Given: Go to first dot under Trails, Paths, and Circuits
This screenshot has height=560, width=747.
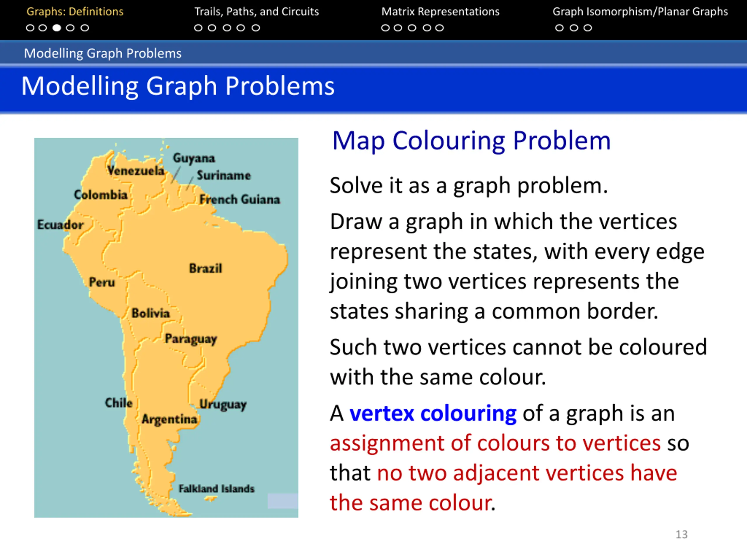Looking at the screenshot, I should (198, 28).
